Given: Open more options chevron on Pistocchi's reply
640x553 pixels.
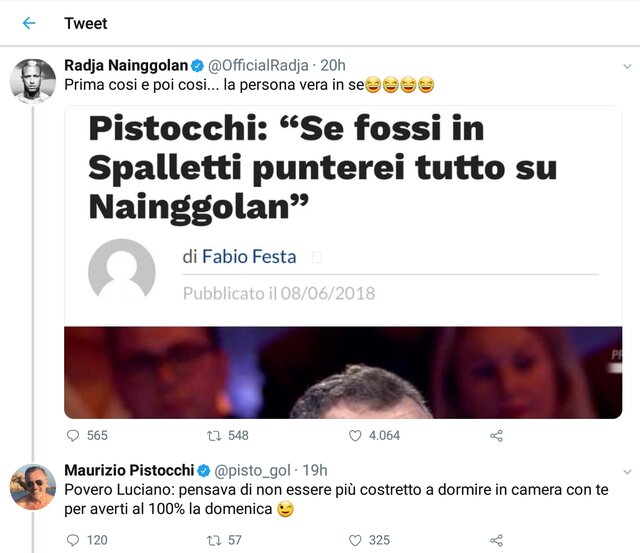Looking at the screenshot, I should pos(627,471).
